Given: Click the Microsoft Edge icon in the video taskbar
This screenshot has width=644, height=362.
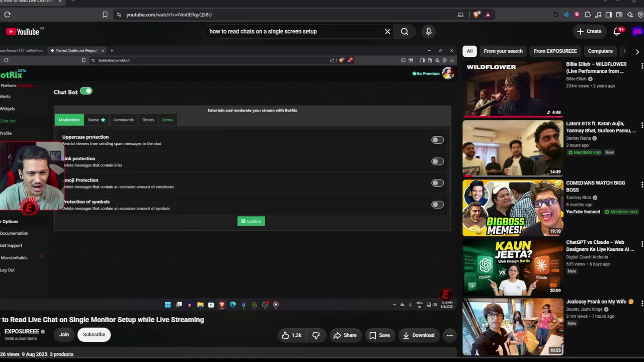Looking at the screenshot, I should tap(232, 305).
